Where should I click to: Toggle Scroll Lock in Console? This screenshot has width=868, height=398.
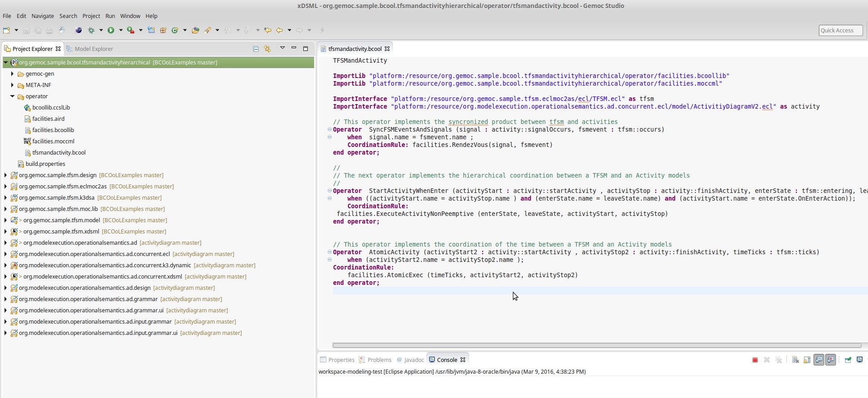point(807,360)
